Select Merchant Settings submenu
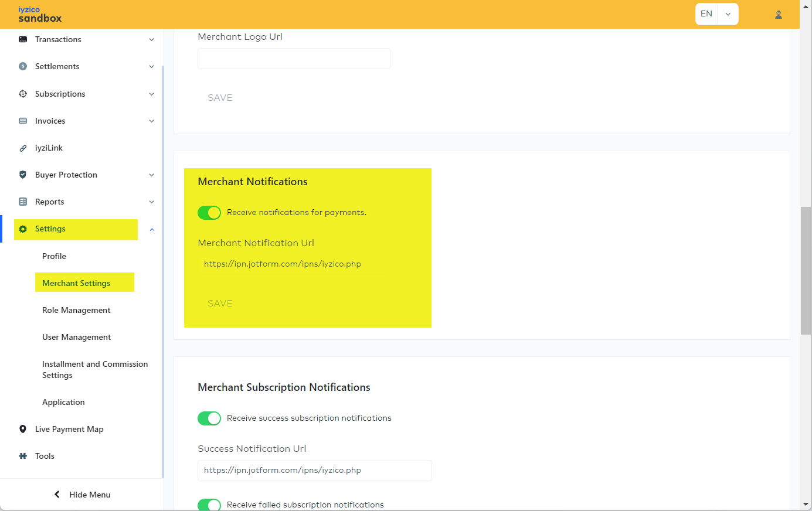This screenshot has width=812, height=511. pos(76,283)
